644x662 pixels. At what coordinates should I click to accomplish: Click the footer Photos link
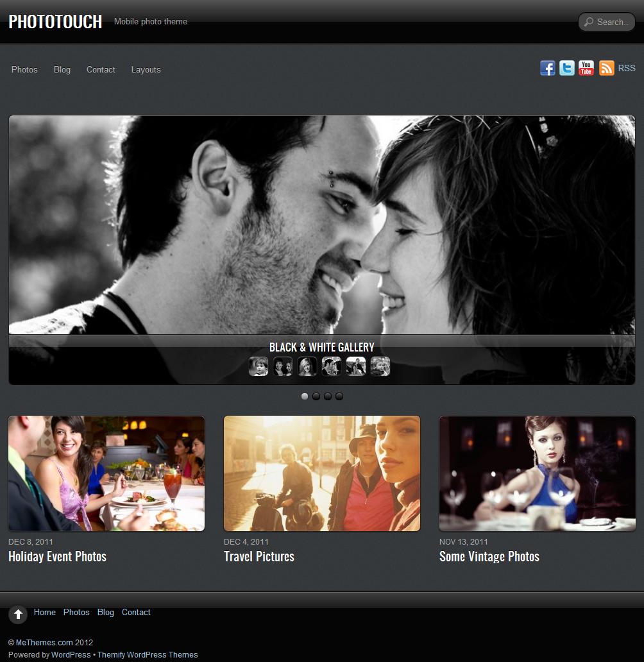76,612
